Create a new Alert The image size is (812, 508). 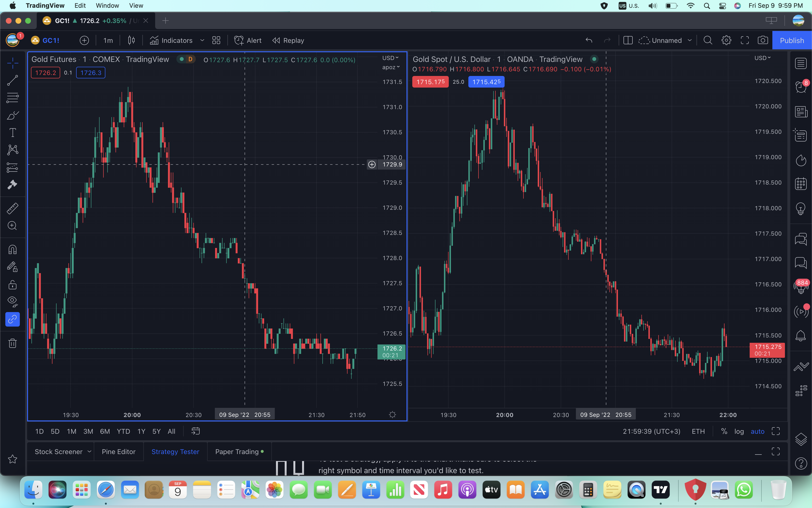[248, 40]
